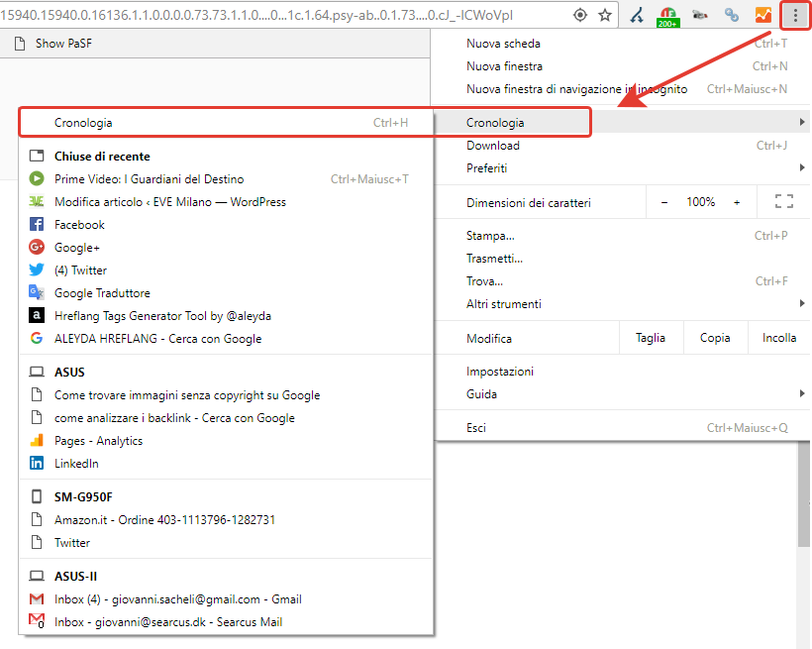The height and width of the screenshot is (649, 812).
Task: Click the Copia button
Action: (x=715, y=338)
